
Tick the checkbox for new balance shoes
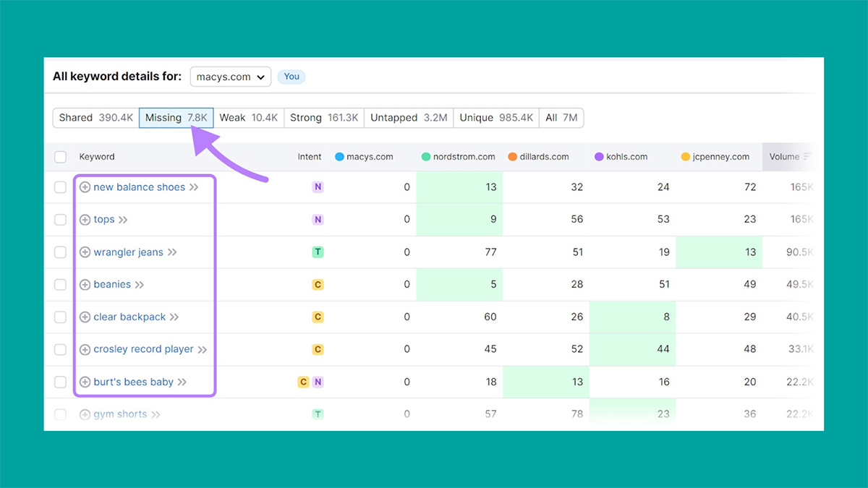[61, 187]
